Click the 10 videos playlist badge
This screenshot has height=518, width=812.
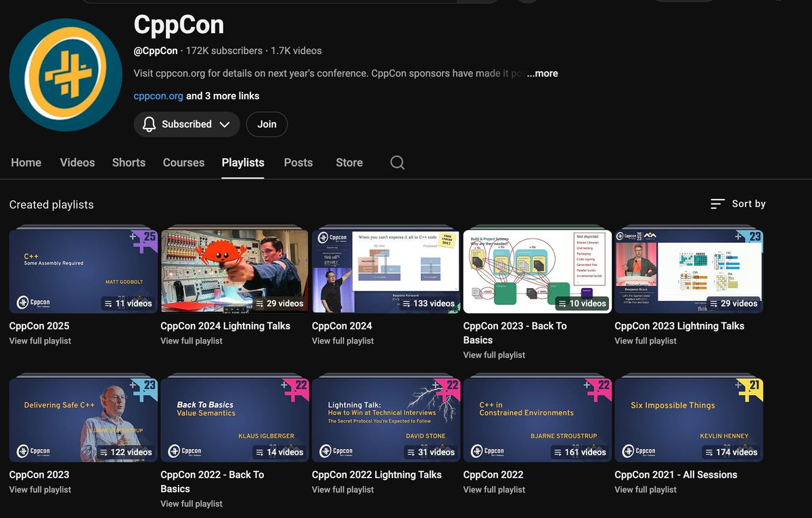click(x=582, y=304)
